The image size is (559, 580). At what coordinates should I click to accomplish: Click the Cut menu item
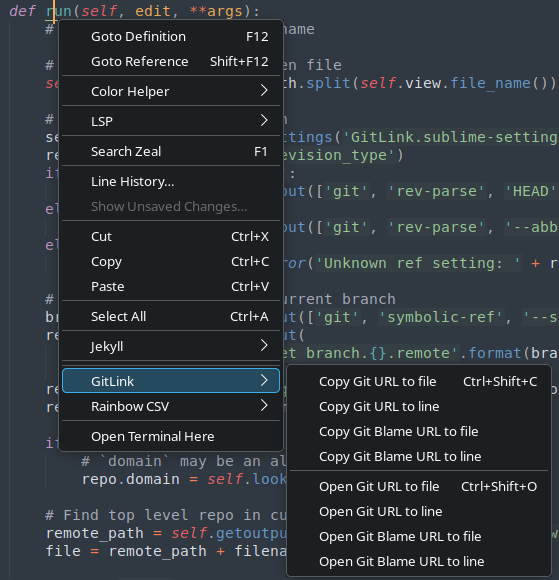click(171, 237)
